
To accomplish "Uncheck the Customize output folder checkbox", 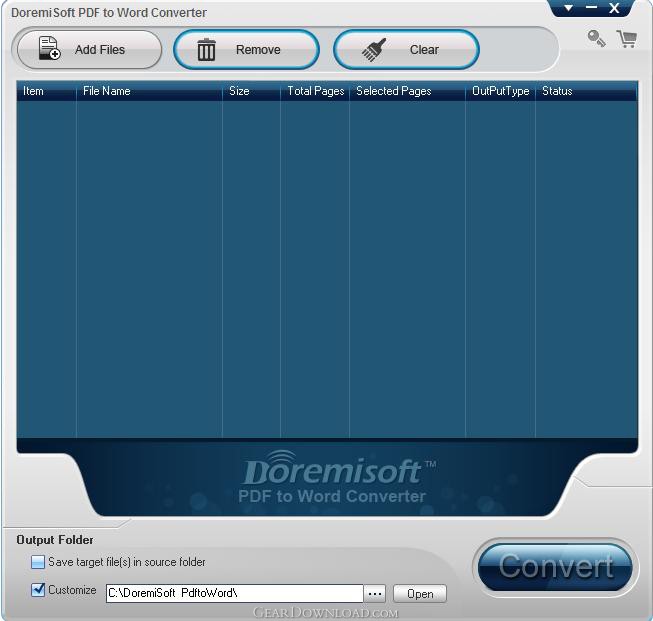I will point(37,590).
